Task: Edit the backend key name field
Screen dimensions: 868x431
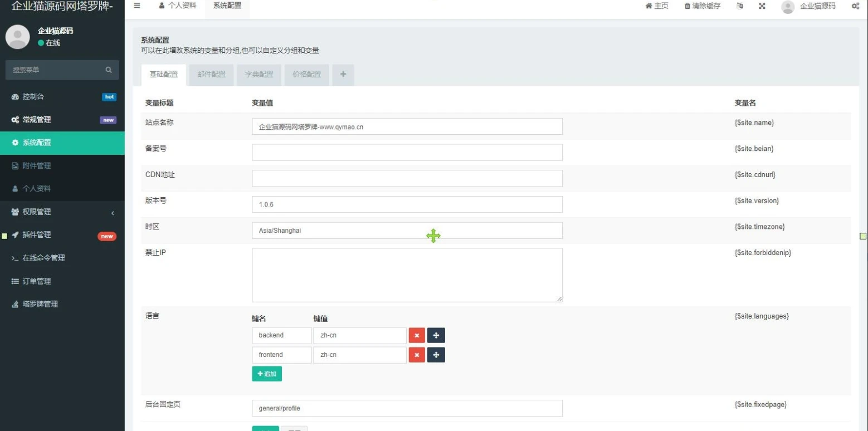Action: [282, 335]
